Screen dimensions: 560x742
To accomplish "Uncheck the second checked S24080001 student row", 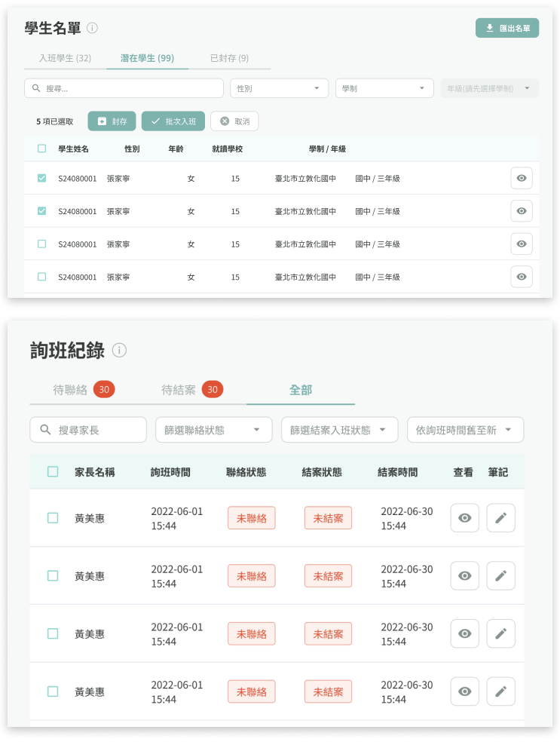I will [42, 211].
